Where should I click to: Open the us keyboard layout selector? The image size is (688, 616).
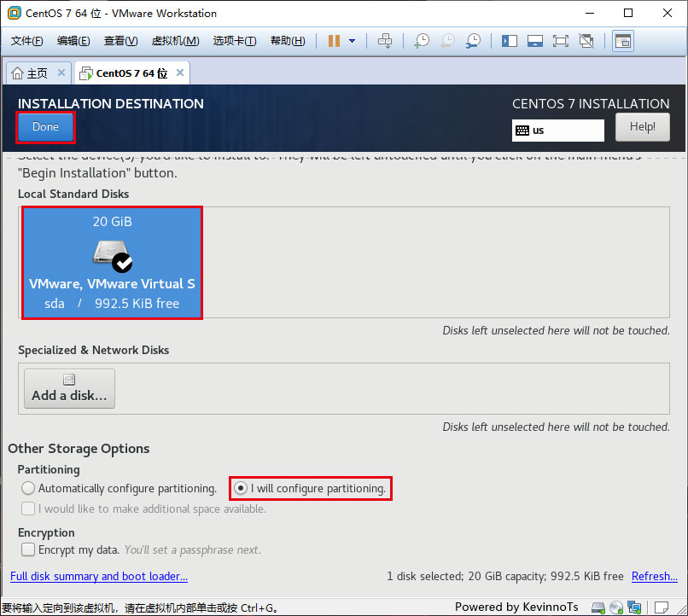557,131
